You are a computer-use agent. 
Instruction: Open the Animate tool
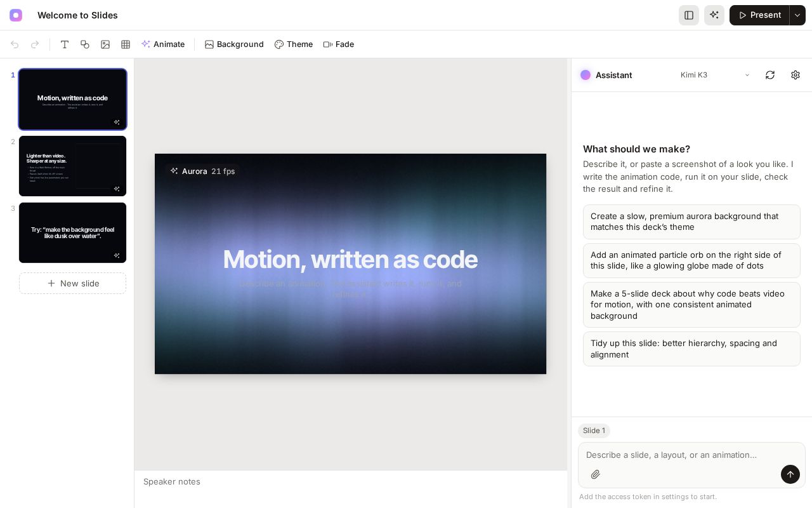tap(163, 44)
